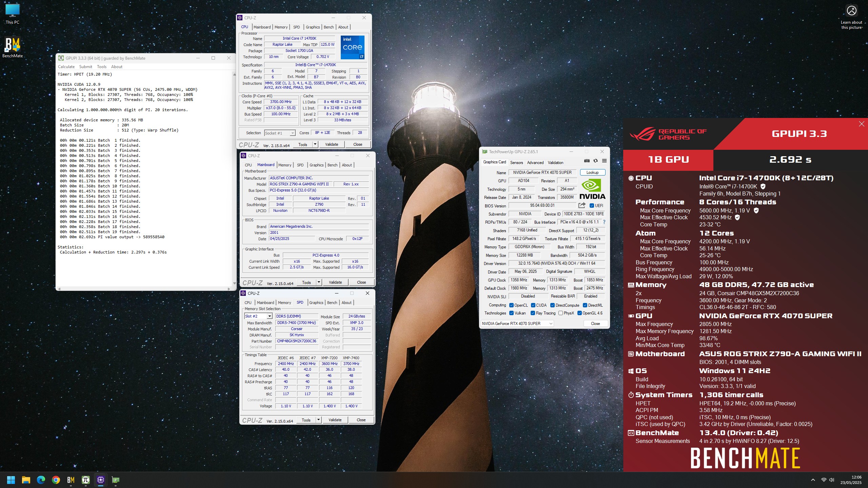868x488 pixels.
Task: Toggle the Ray Tracing checkbox
Action: (x=533, y=313)
